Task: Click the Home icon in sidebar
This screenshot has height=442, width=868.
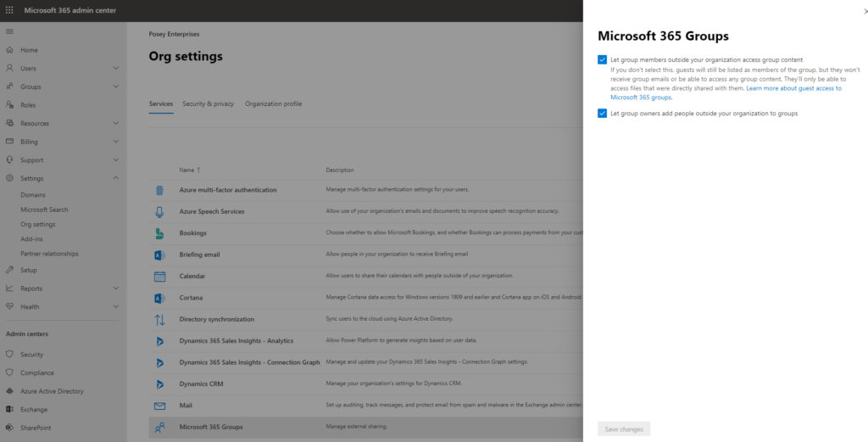Action: pyautogui.click(x=9, y=50)
